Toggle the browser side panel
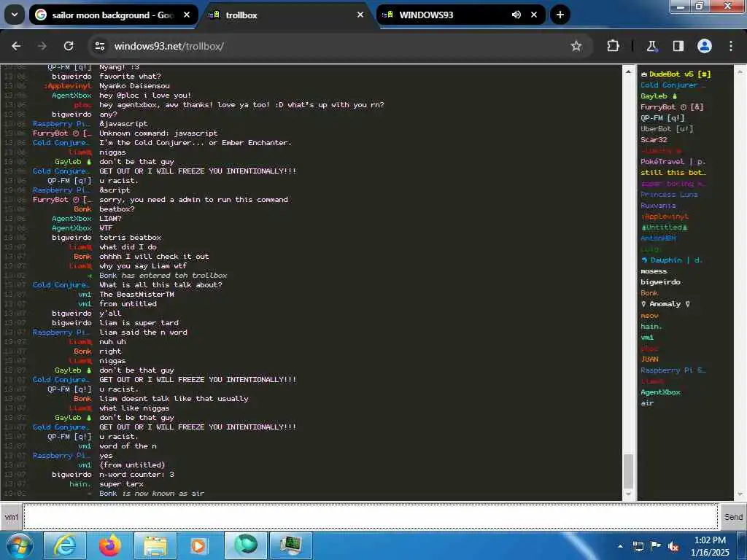This screenshot has width=747, height=560. (678, 46)
